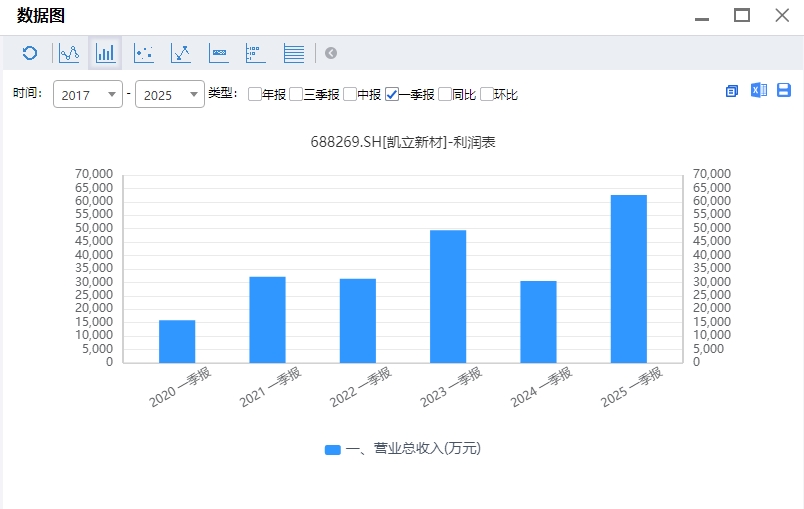Click the 2022 一季报 bar
This screenshot has height=509, width=804.
(x=358, y=321)
